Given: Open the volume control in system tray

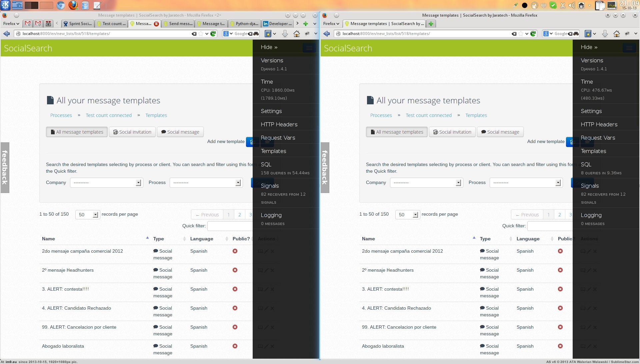Looking at the screenshot, I should (x=572, y=5).
